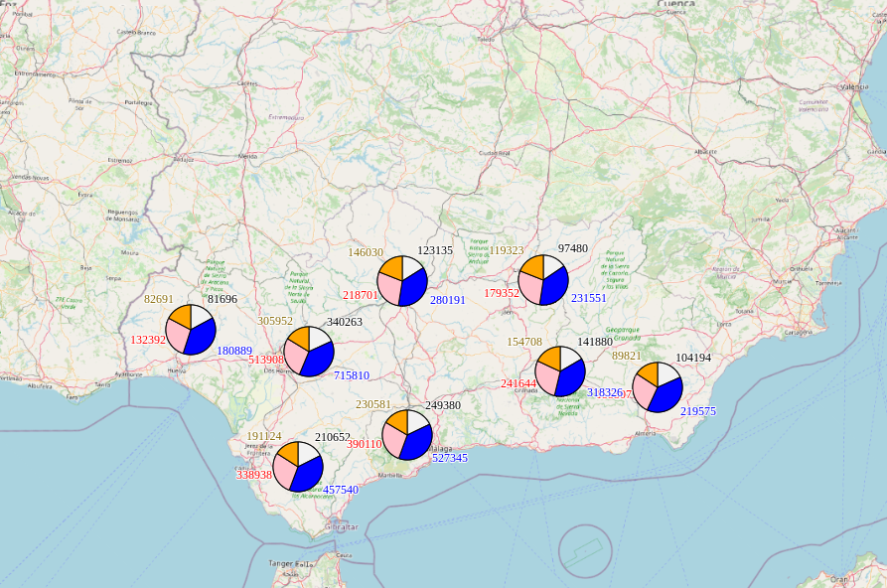The width and height of the screenshot is (887, 588).
Task: Click the pie chart near Huelva labeled 81696
Action: coord(191,330)
